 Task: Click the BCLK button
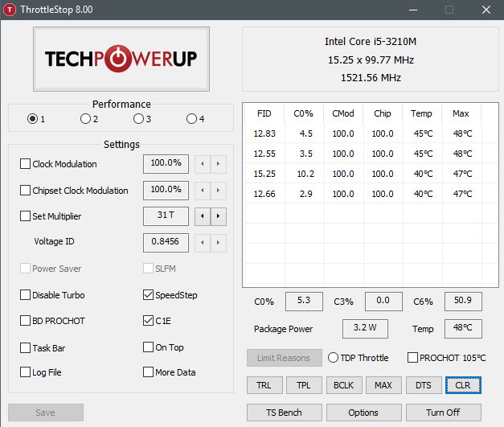(x=344, y=385)
